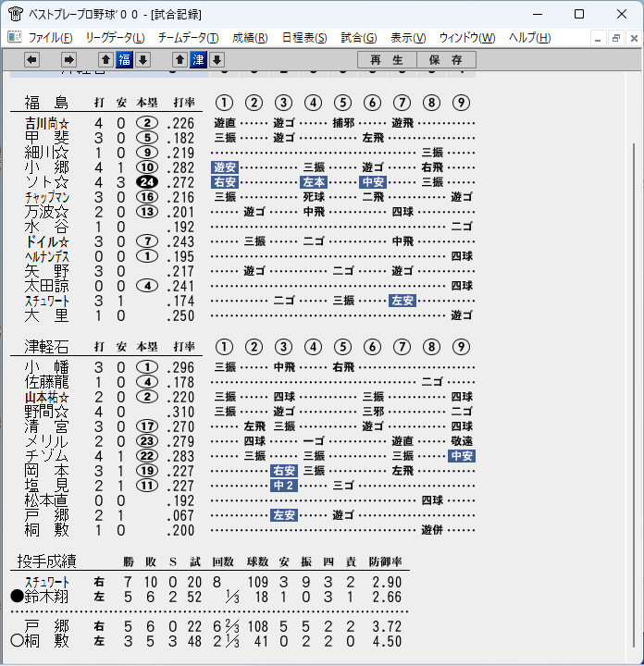Click the application icon in title bar
The image size is (644, 666).
point(16,14)
